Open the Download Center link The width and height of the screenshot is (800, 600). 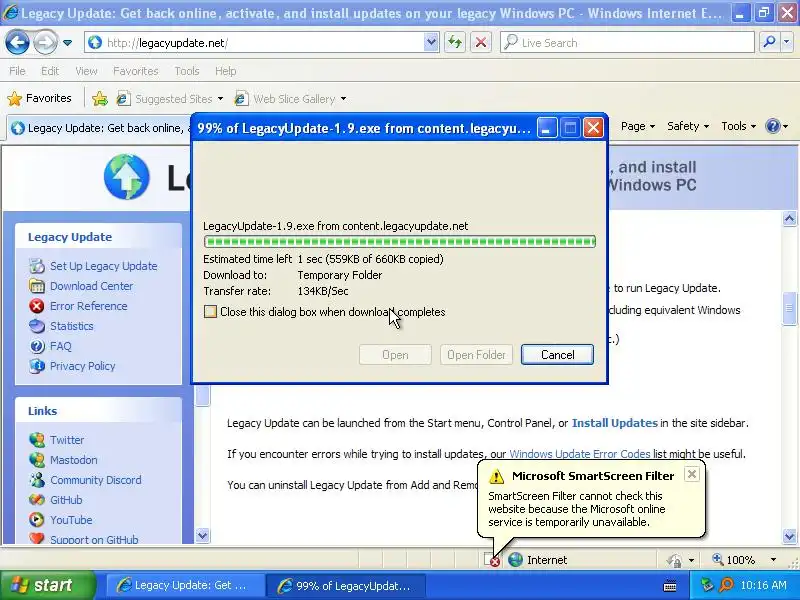(x=91, y=286)
